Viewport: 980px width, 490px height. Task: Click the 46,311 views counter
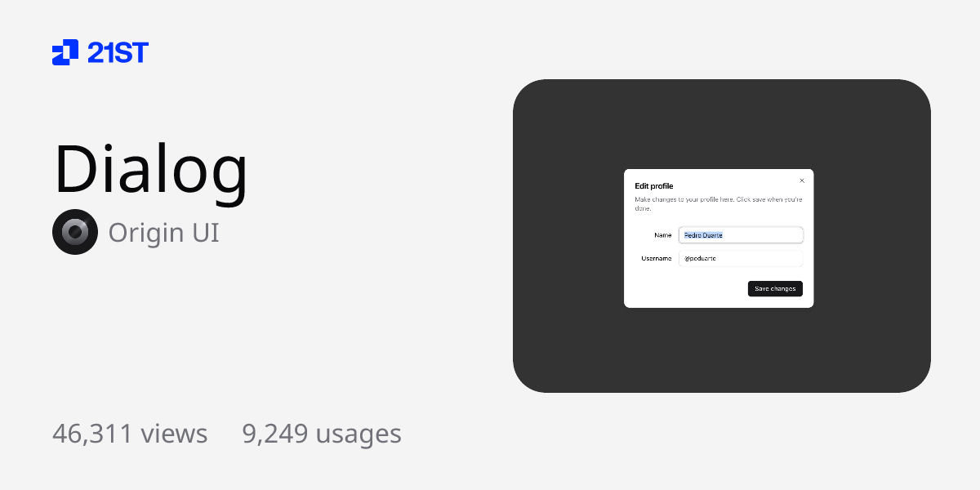pos(130,434)
